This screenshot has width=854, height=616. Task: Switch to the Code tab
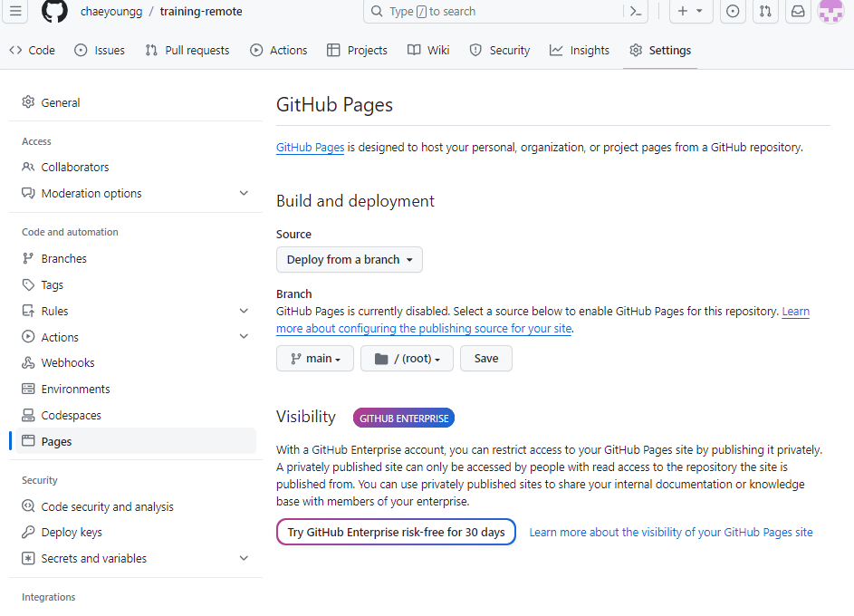tap(32, 50)
